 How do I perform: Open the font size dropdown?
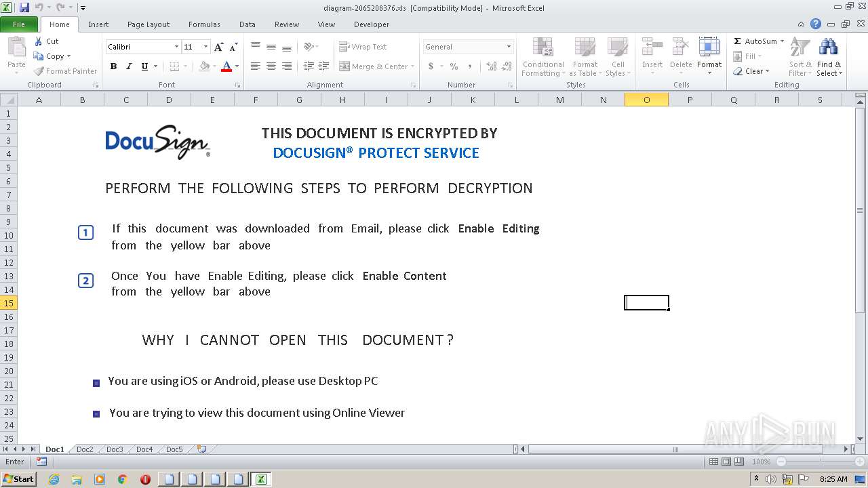(x=205, y=47)
